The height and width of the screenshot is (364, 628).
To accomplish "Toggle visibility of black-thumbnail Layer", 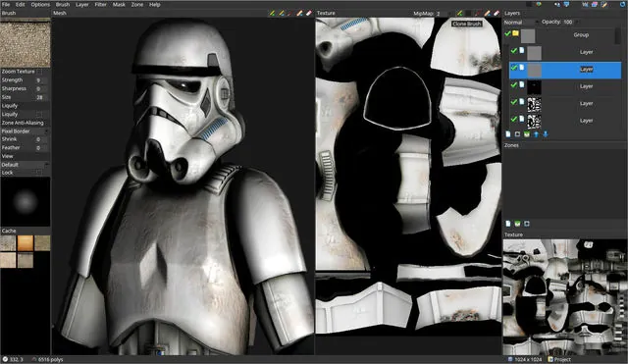I will pyautogui.click(x=514, y=85).
